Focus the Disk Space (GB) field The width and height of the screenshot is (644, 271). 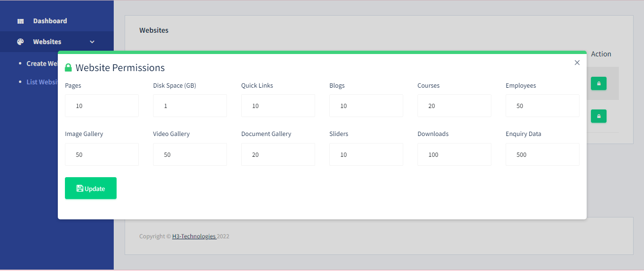pos(190,106)
